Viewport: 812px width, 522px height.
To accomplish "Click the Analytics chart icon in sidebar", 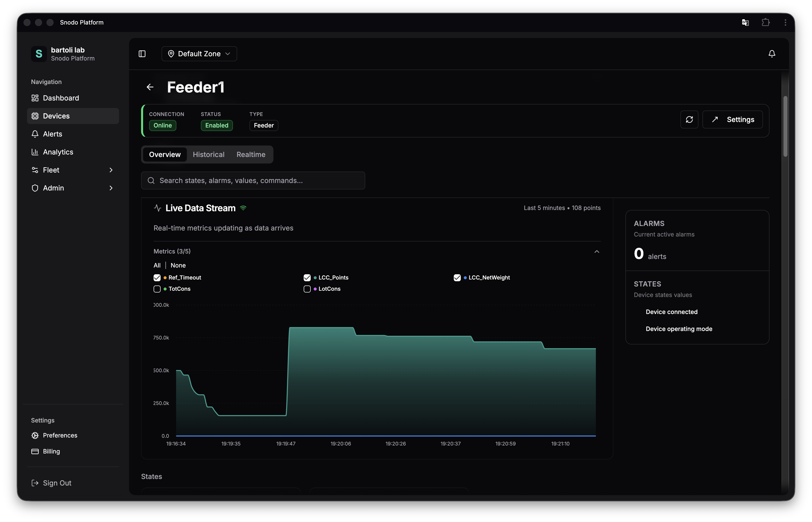I will tap(35, 152).
